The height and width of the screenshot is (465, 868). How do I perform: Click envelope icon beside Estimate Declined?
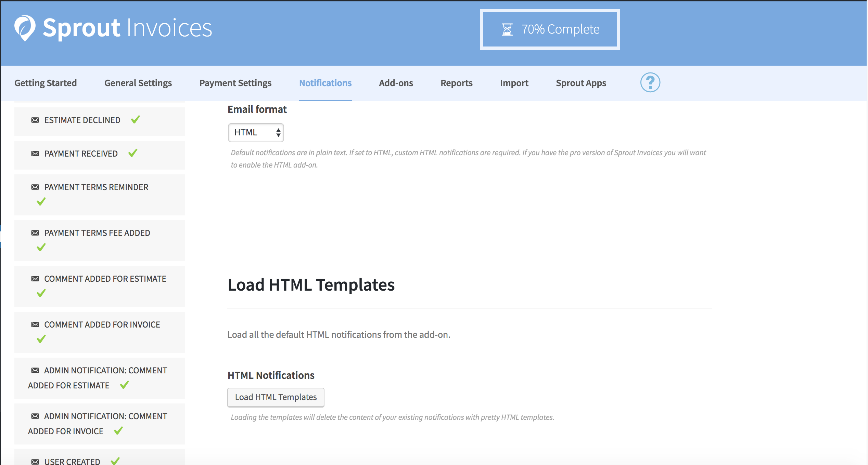point(35,120)
